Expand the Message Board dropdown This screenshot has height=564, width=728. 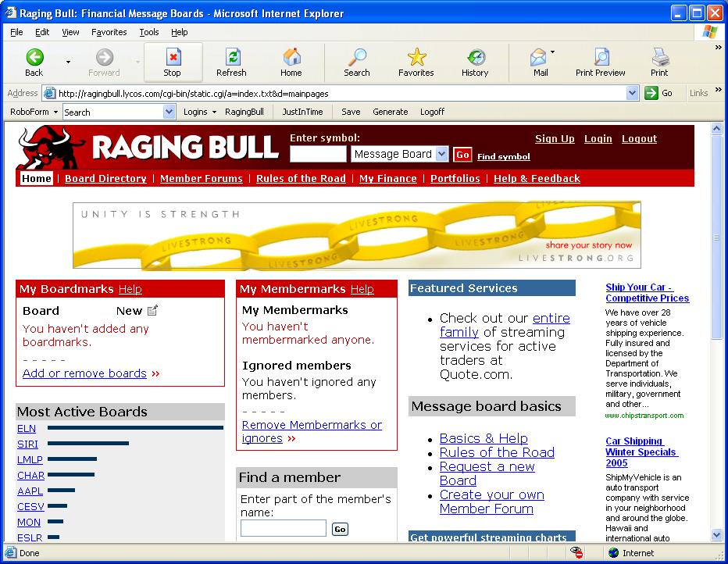441,155
